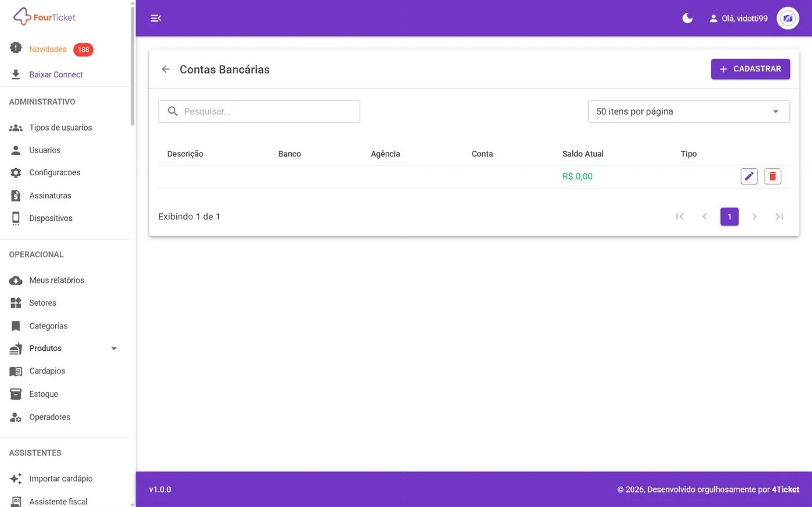Click the Baixar Connect download link

(56, 74)
